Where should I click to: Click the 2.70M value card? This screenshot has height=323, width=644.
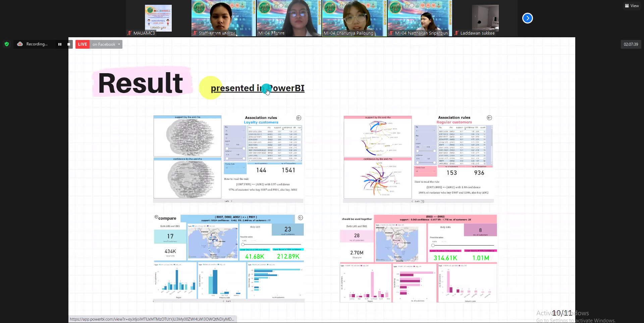pos(357,253)
